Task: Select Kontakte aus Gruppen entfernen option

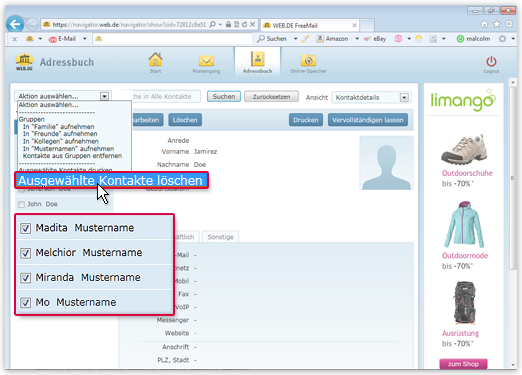Action: coord(72,156)
